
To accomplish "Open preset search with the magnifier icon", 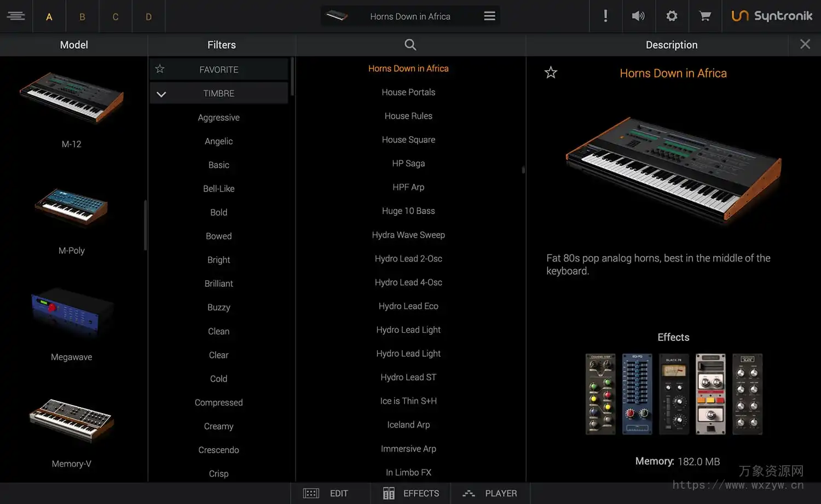I will (x=410, y=45).
